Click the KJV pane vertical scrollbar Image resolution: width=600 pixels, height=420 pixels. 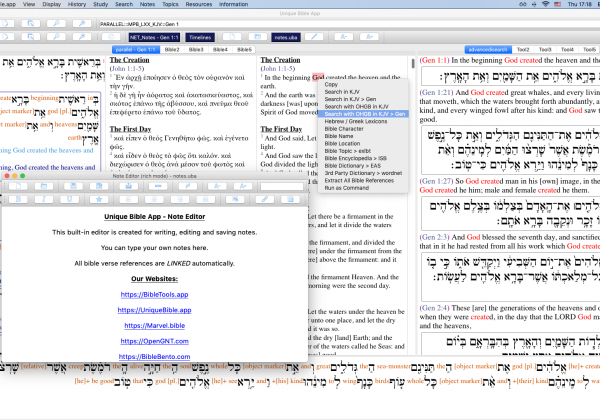click(x=413, y=63)
